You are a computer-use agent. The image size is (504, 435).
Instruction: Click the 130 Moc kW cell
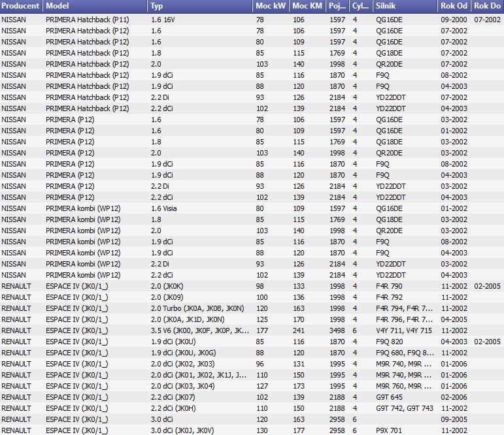coord(262,430)
